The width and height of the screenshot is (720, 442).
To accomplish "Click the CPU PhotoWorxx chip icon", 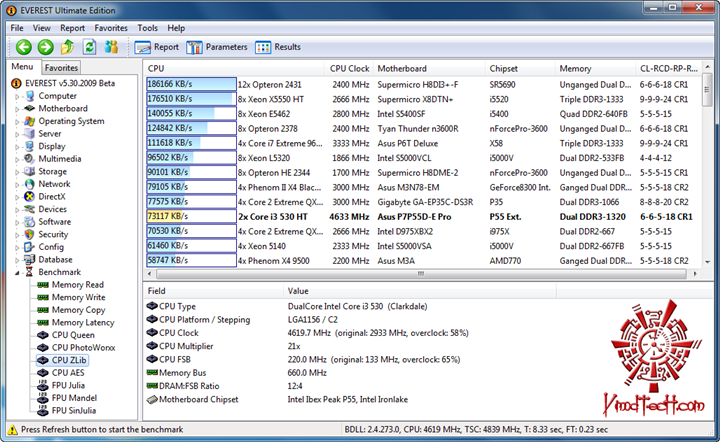I will point(43,347).
